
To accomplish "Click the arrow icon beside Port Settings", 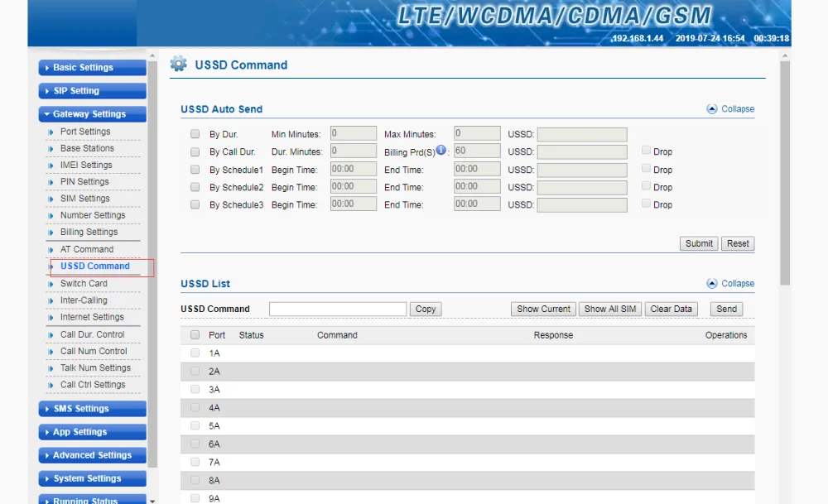I will (x=51, y=132).
